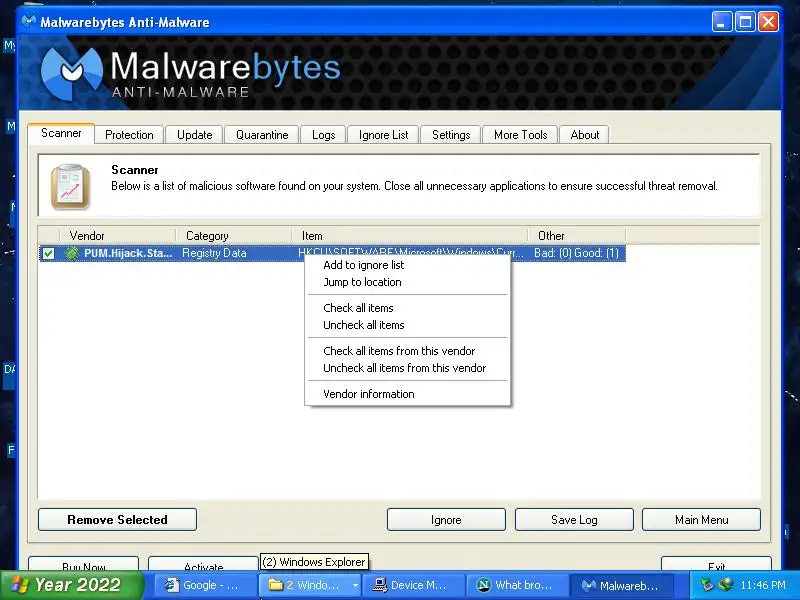This screenshot has height=600, width=800.
Task: Choose Check all items
Action: tap(408, 308)
